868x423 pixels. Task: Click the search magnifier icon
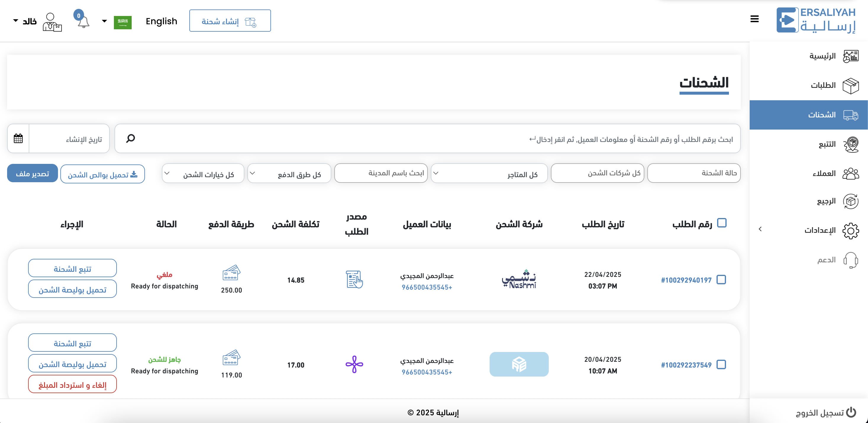[130, 138]
